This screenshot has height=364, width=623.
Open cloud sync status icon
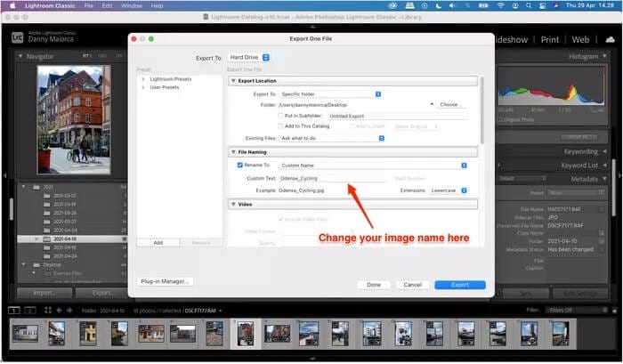(x=610, y=39)
